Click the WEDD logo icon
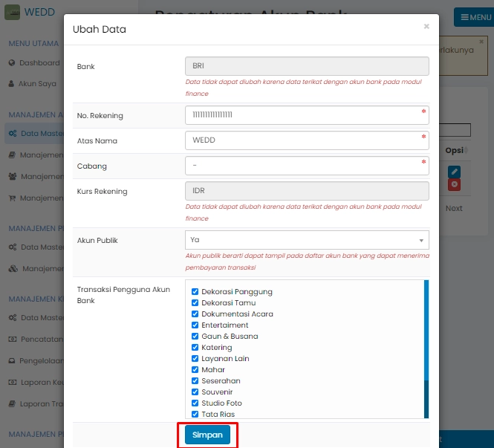The height and width of the screenshot is (448, 494). 13,12
